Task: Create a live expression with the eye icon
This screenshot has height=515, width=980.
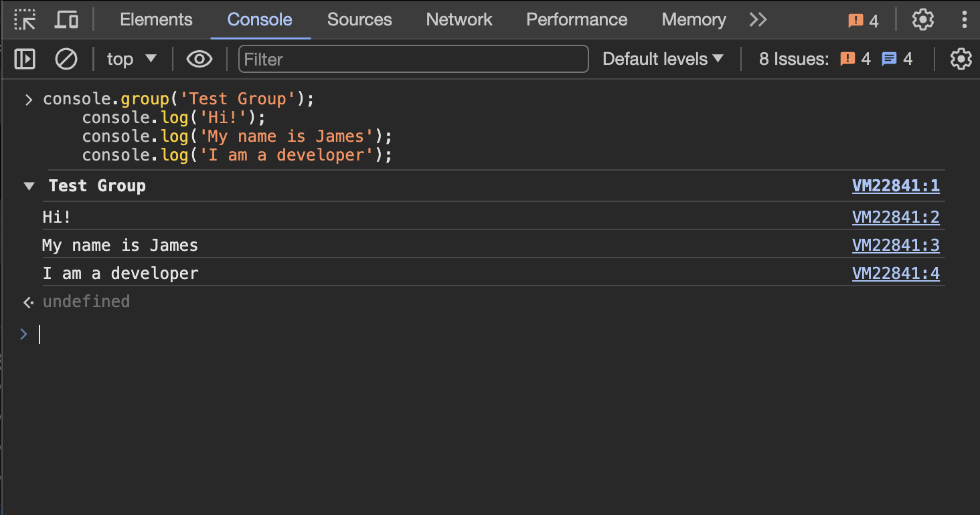Action: (199, 59)
